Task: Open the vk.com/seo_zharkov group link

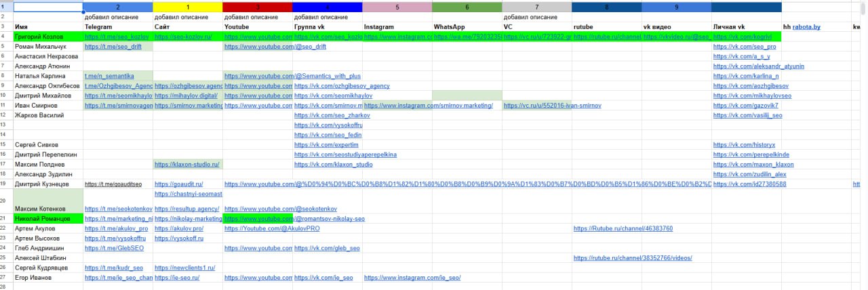Action: [x=332, y=115]
